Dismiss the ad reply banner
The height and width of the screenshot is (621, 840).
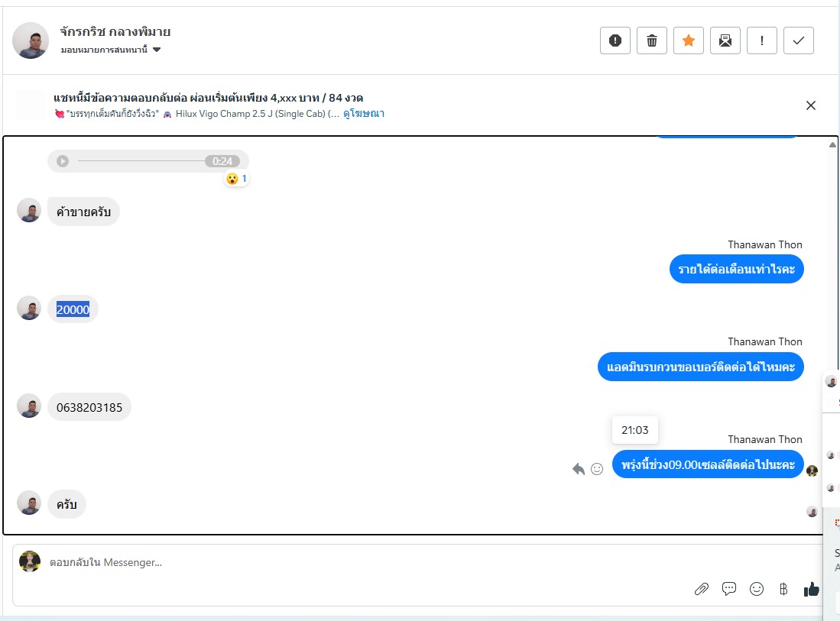(810, 105)
